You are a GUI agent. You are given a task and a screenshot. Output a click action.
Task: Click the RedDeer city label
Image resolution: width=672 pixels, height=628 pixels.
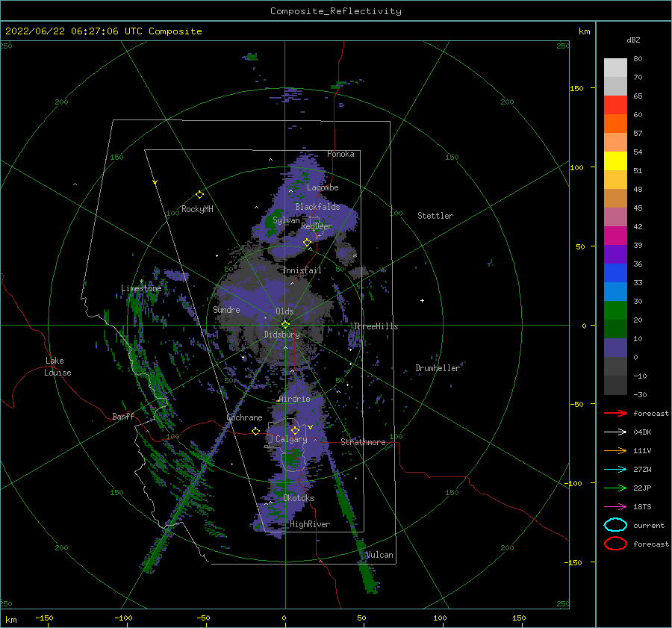click(x=317, y=226)
